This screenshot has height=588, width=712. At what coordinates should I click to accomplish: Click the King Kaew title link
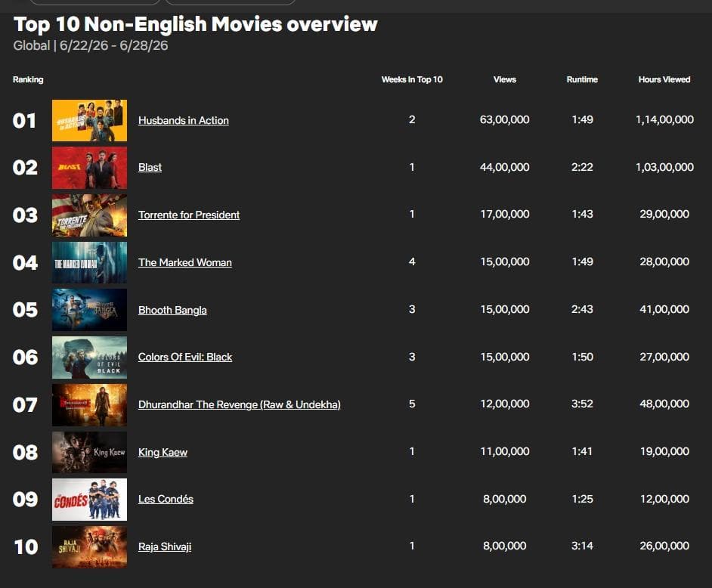tap(163, 452)
